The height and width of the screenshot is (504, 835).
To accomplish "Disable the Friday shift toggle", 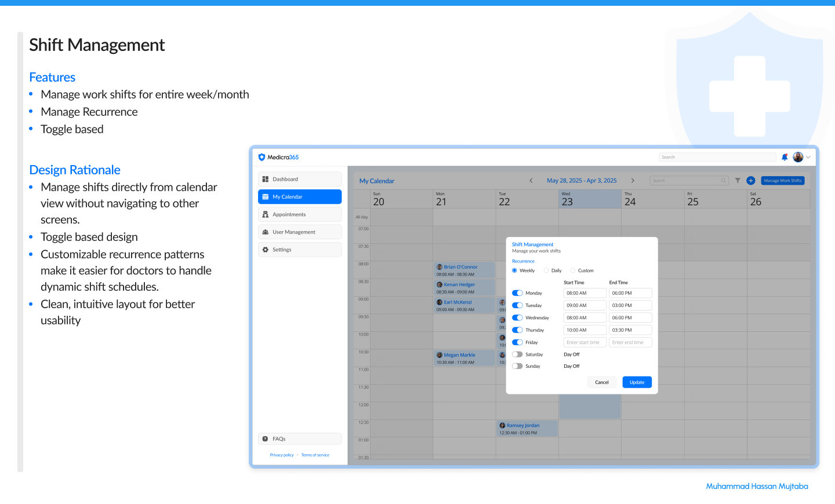I will (517, 342).
